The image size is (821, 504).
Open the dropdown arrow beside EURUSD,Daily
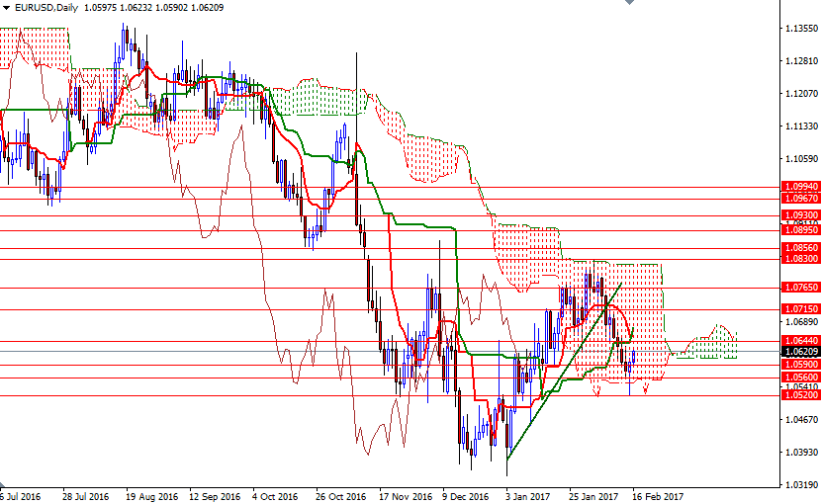tap(6, 8)
